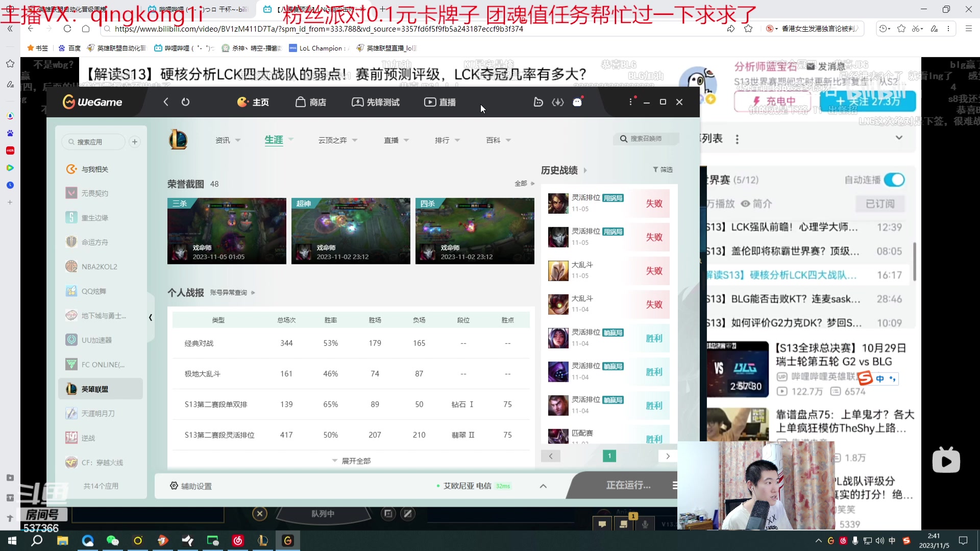The width and height of the screenshot is (980, 551).
Task: Select 地下城与勇士 in the app list
Action: (x=100, y=316)
